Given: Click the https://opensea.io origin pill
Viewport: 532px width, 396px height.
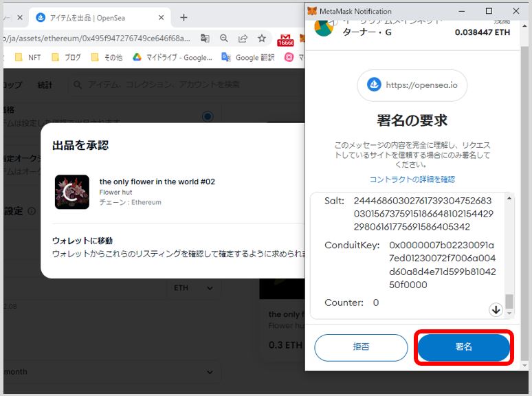Looking at the screenshot, I should pyautogui.click(x=412, y=85).
